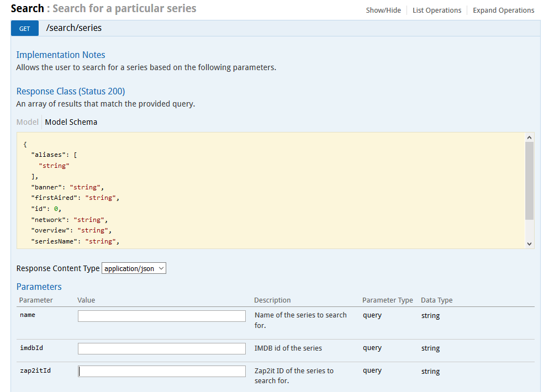Click the List Operations link
This screenshot has width=549, height=392.
click(436, 10)
